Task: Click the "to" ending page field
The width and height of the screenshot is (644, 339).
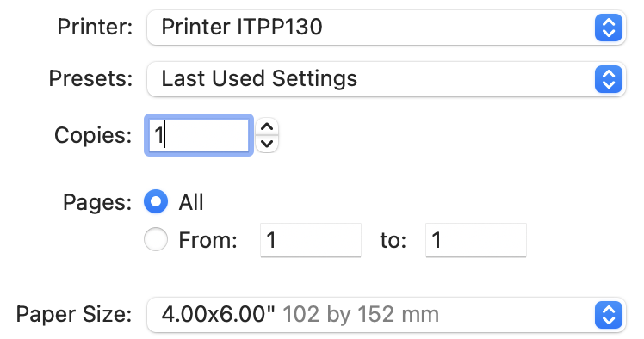Action: [x=475, y=240]
